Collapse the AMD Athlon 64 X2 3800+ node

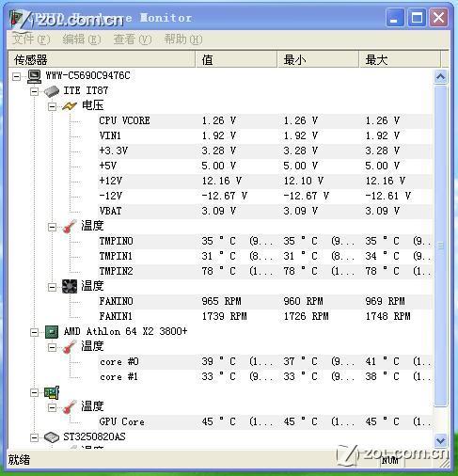[x=34, y=332]
